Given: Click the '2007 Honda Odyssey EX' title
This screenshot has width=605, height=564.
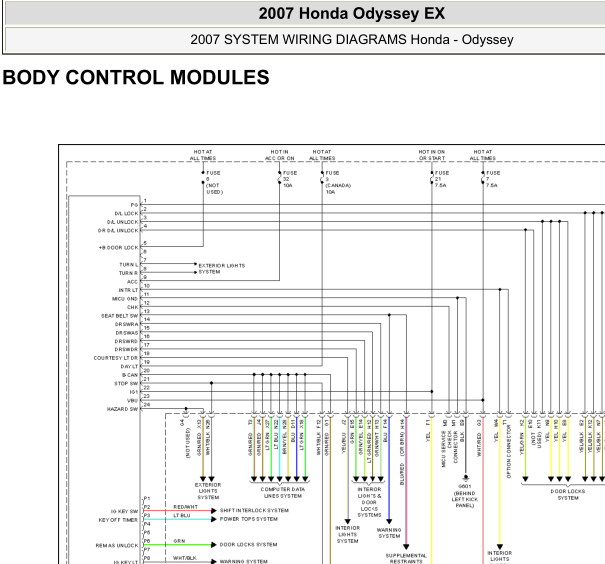Looking at the screenshot, I should tap(352, 14).
